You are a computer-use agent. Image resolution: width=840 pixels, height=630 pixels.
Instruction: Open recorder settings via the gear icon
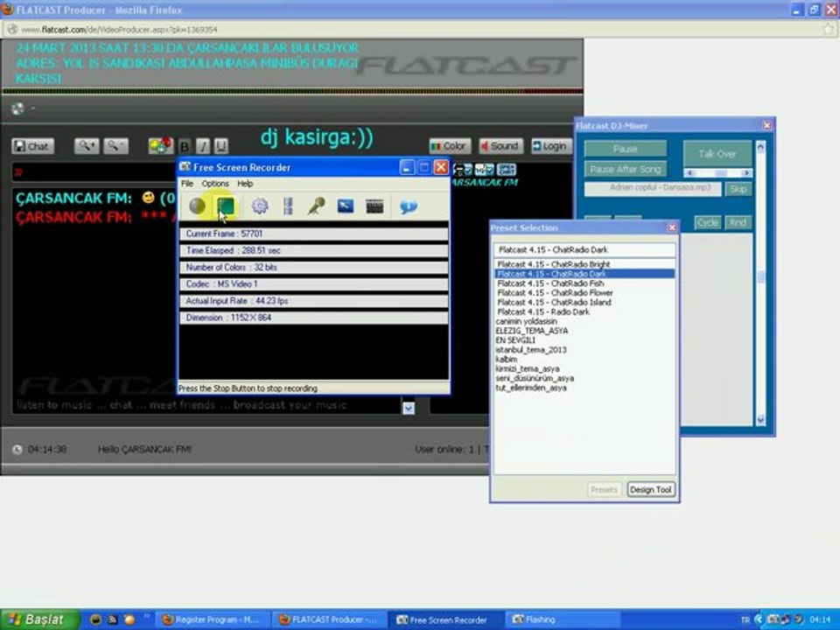[x=260, y=206]
